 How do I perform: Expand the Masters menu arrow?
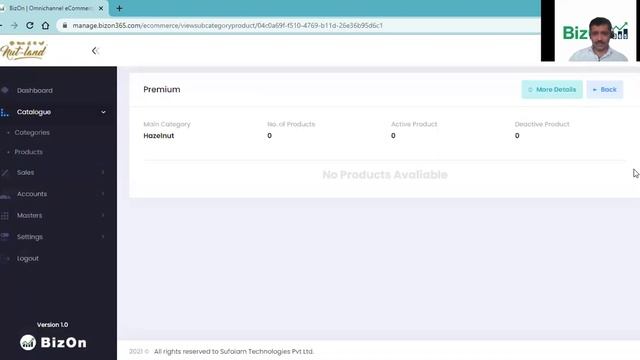click(x=103, y=216)
